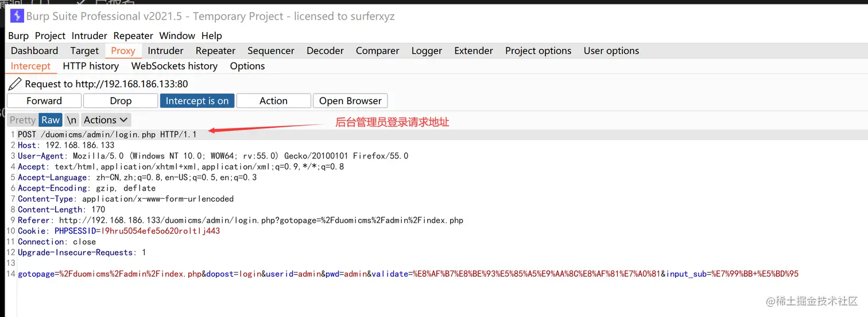Viewport: 868px width, 317px height.
Task: Click the User-Agent header line
Action: [213, 156]
